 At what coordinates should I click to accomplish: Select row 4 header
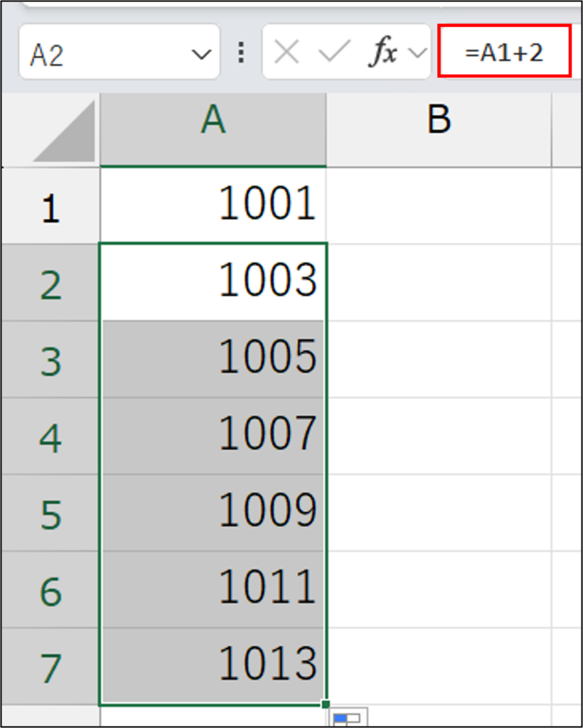50,437
